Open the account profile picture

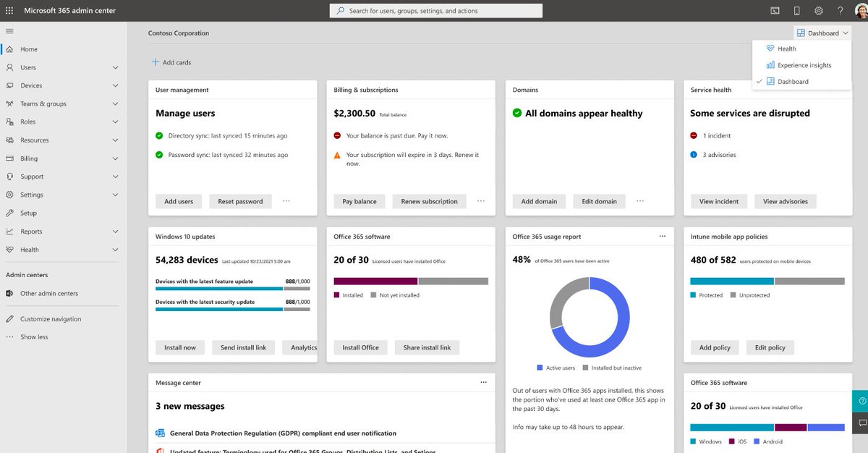[x=860, y=11]
